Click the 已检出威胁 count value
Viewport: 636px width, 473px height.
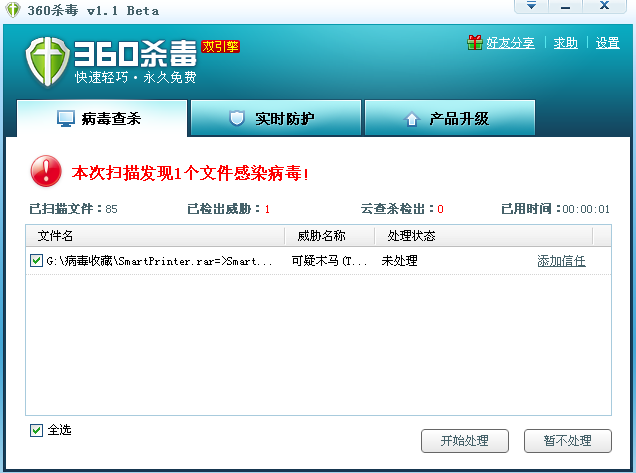267,209
